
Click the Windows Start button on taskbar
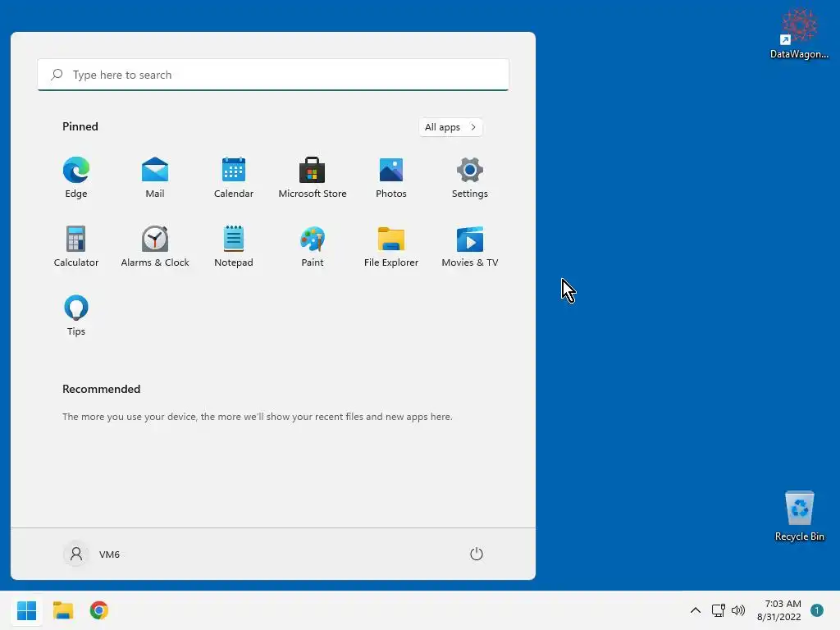[x=27, y=610]
